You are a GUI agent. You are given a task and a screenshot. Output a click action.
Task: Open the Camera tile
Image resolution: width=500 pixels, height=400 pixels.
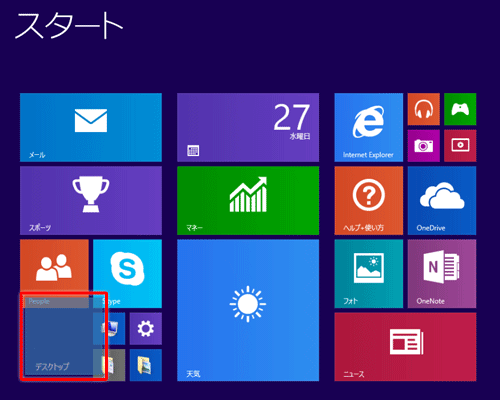[424, 146]
